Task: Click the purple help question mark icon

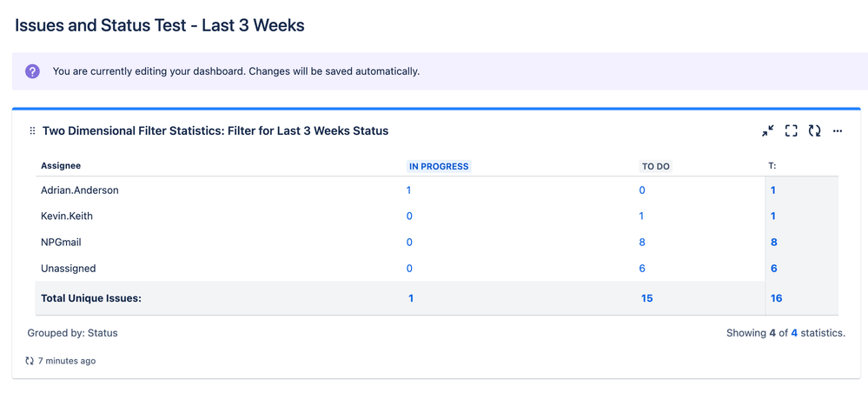Action: point(32,71)
